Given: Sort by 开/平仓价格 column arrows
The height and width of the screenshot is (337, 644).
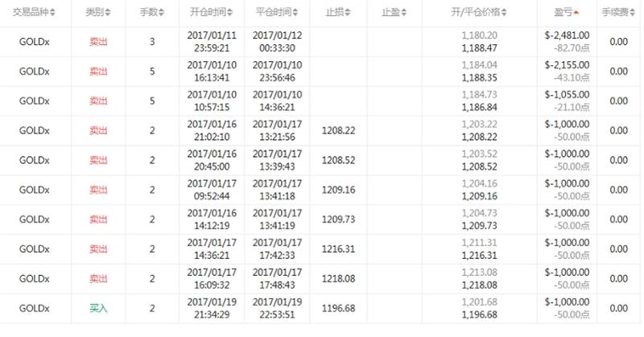Looking at the screenshot, I should (x=504, y=13).
